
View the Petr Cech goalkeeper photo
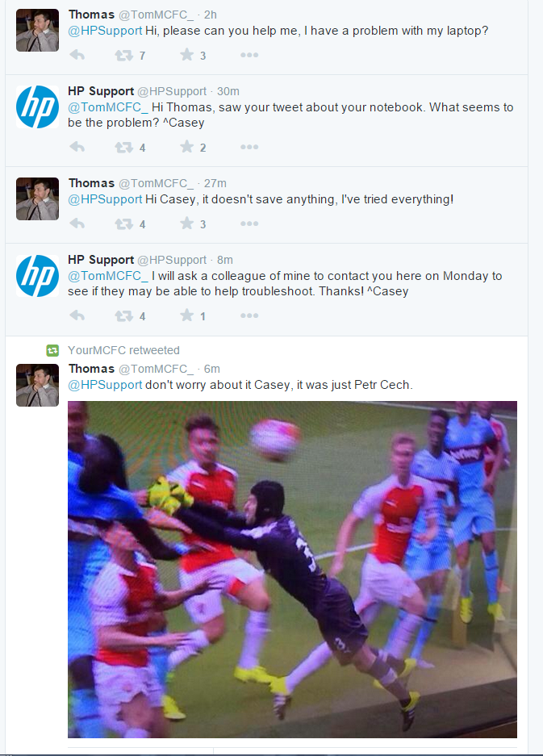click(292, 570)
